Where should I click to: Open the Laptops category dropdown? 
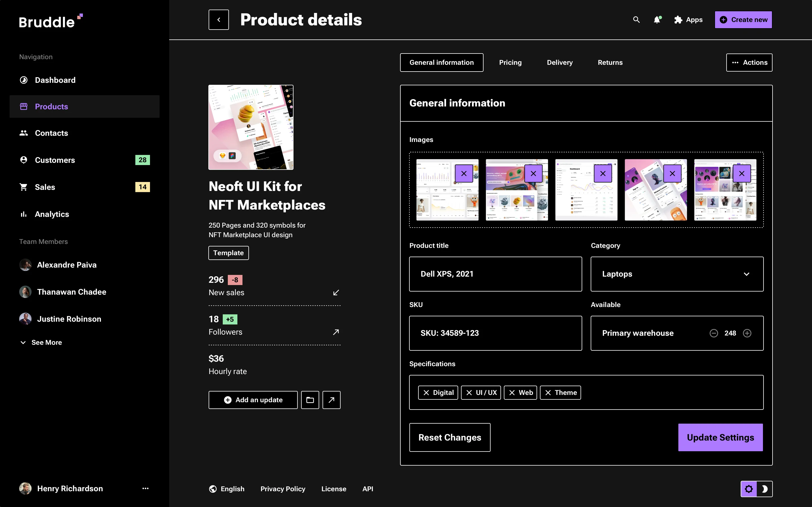tap(747, 274)
